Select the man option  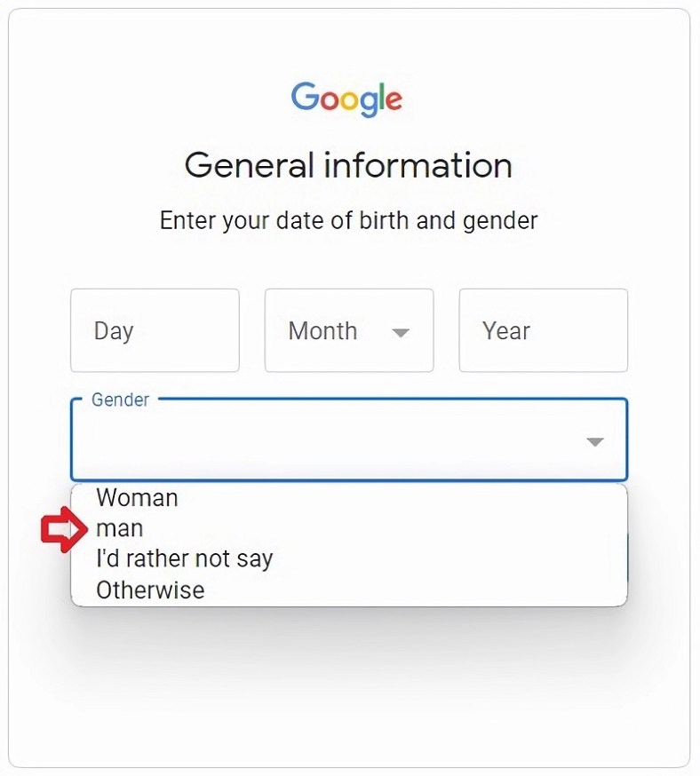(121, 527)
